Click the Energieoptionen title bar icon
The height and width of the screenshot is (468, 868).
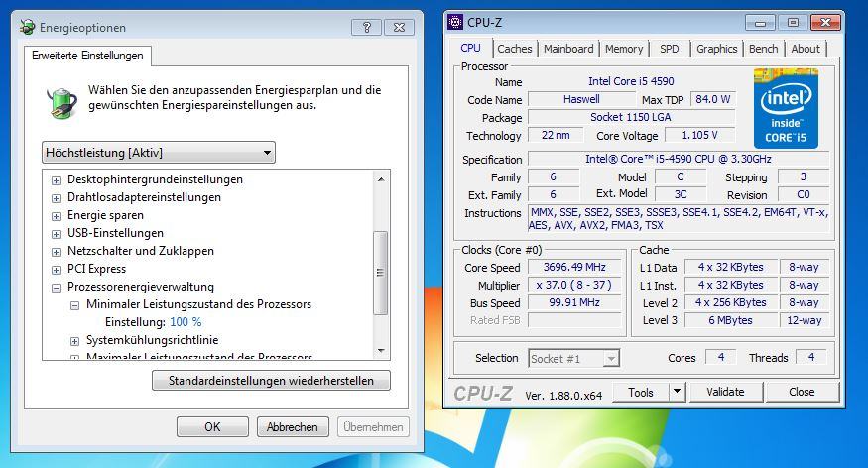point(27,27)
